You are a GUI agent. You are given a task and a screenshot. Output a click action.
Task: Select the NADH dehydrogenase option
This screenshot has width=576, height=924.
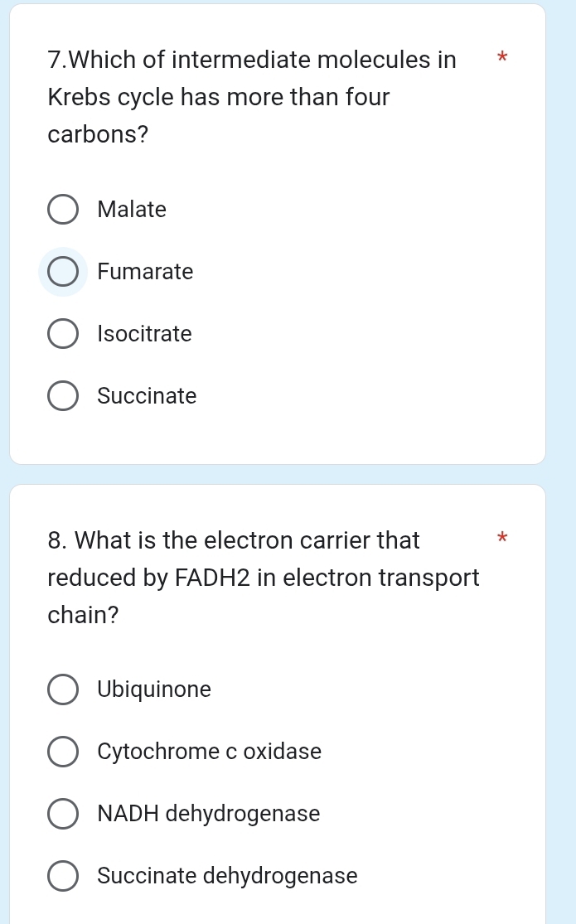63,813
